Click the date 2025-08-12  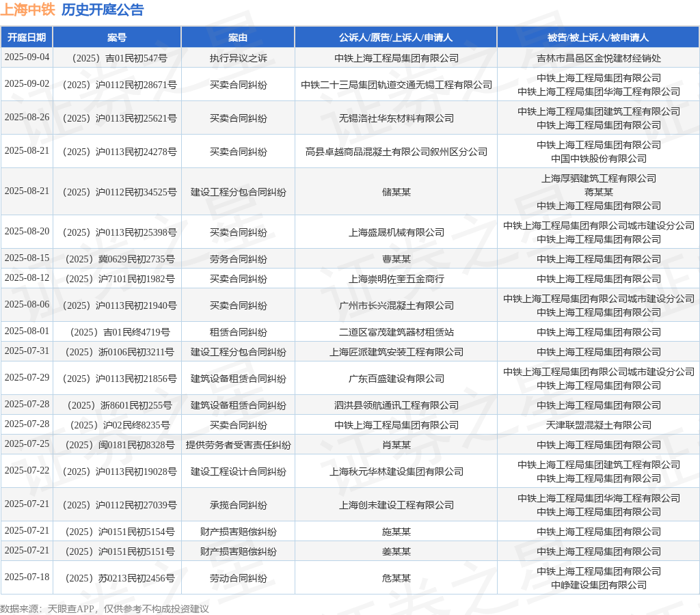pyautogui.click(x=27, y=278)
